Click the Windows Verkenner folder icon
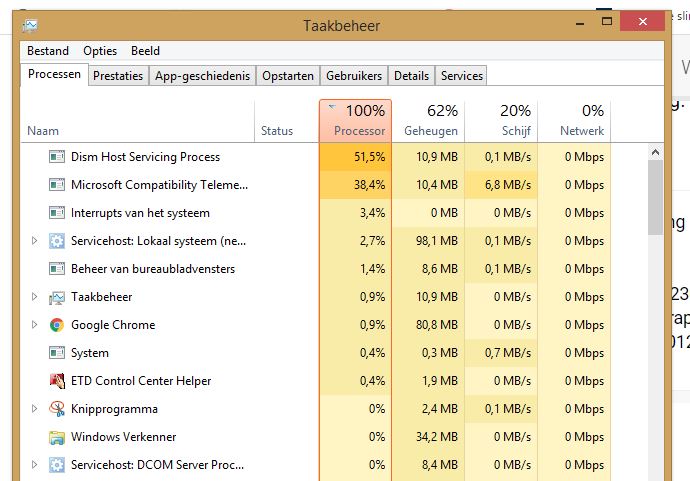The height and width of the screenshot is (481, 690). [x=57, y=437]
